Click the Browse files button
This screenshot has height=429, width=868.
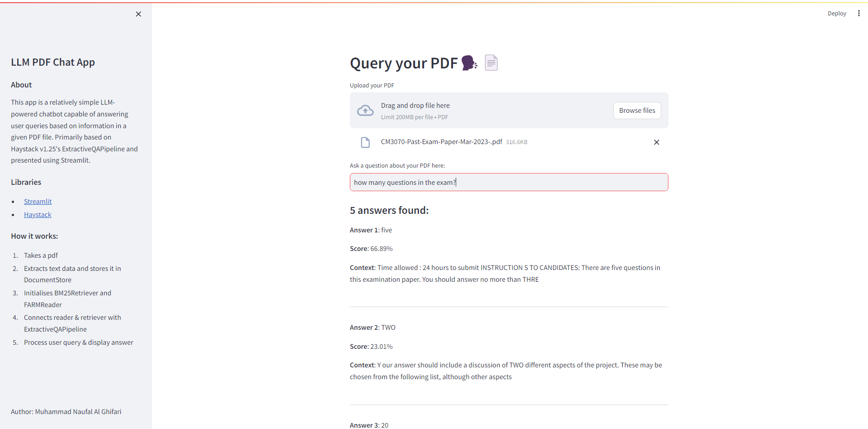637,110
